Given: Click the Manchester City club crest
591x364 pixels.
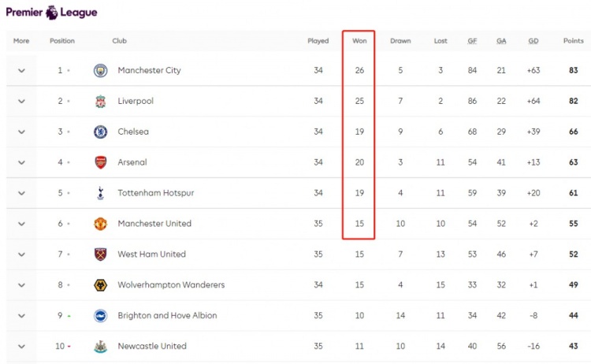Looking at the screenshot, I should (101, 70).
